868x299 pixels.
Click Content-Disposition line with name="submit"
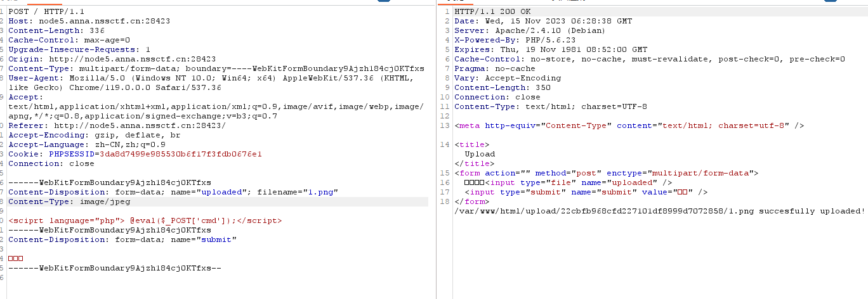tap(122, 239)
